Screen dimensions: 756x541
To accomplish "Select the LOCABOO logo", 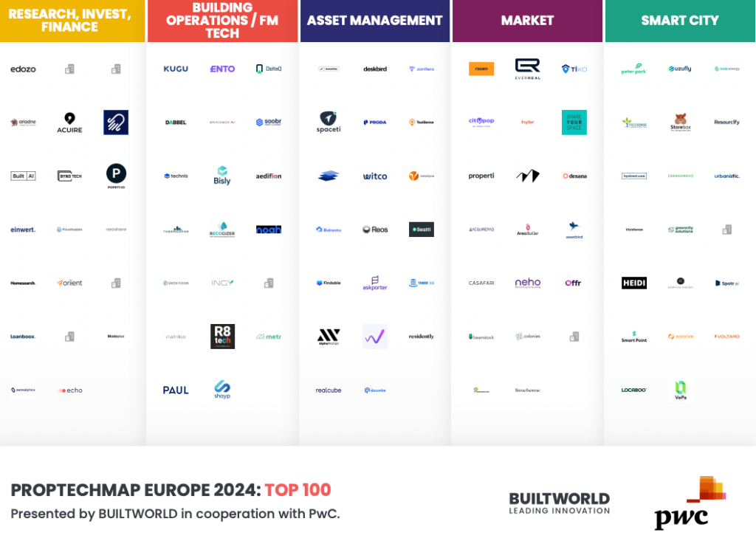I will (x=634, y=390).
